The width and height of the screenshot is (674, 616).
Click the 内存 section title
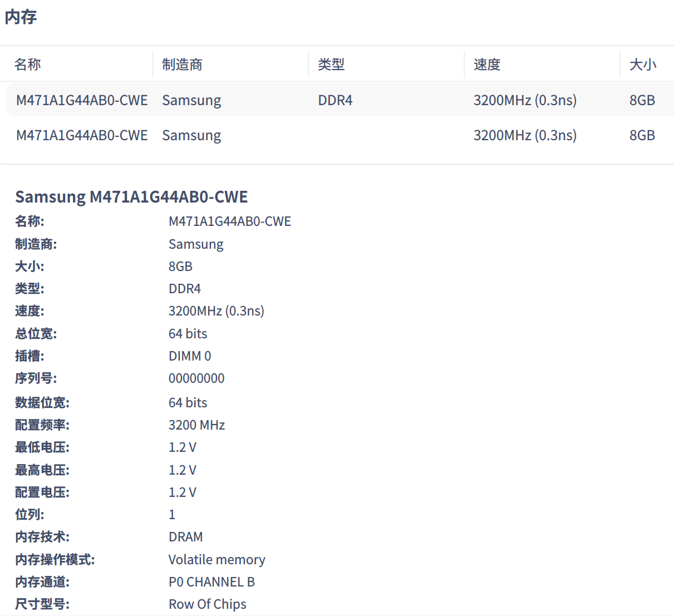(21, 17)
